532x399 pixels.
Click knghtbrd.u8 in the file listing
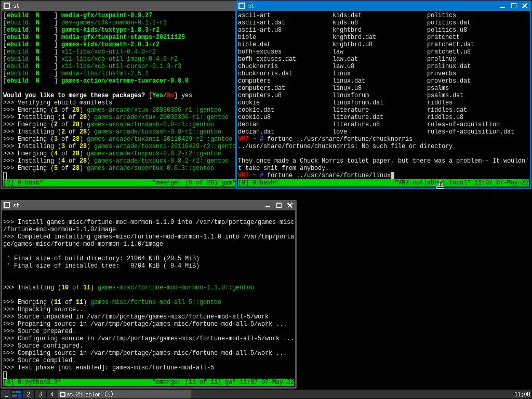[353, 45]
